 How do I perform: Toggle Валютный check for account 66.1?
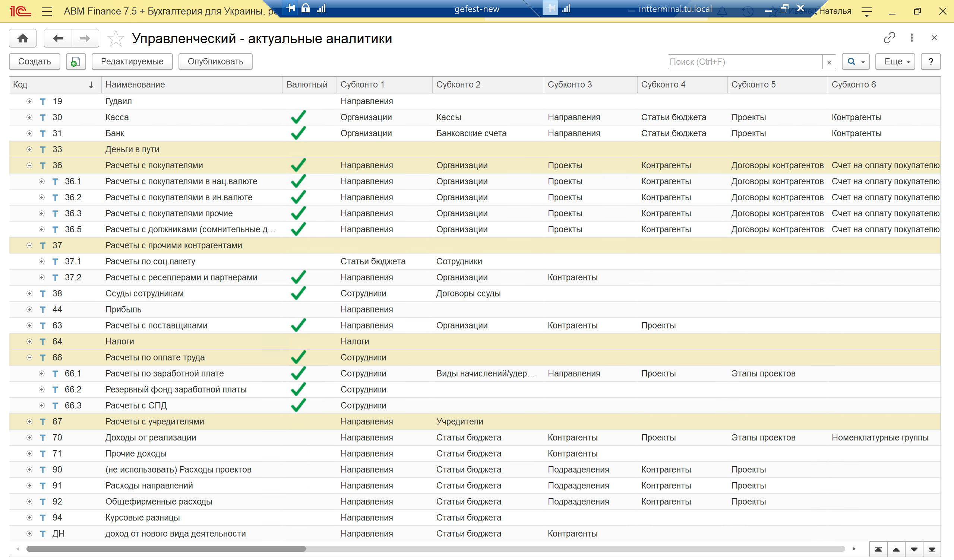click(x=298, y=373)
